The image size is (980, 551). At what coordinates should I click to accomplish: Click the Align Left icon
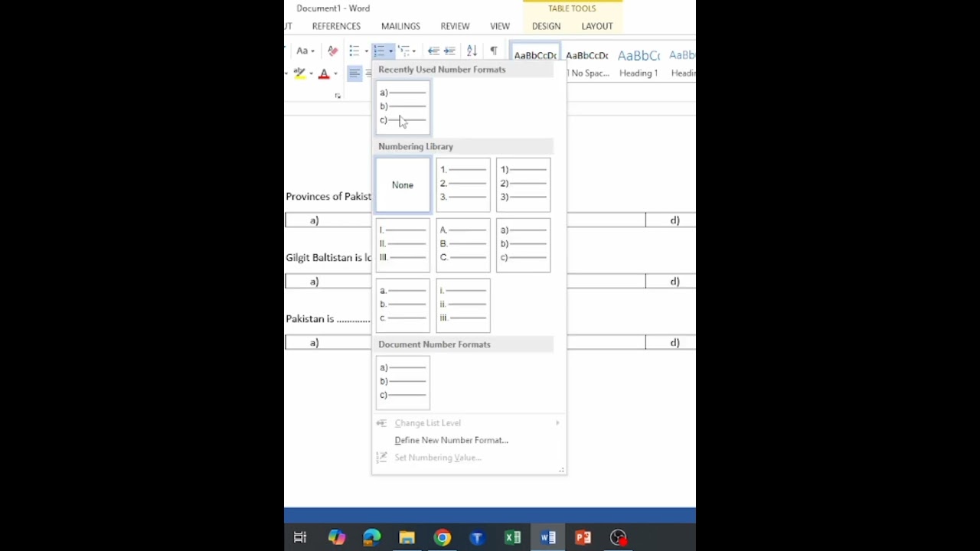pyautogui.click(x=354, y=73)
